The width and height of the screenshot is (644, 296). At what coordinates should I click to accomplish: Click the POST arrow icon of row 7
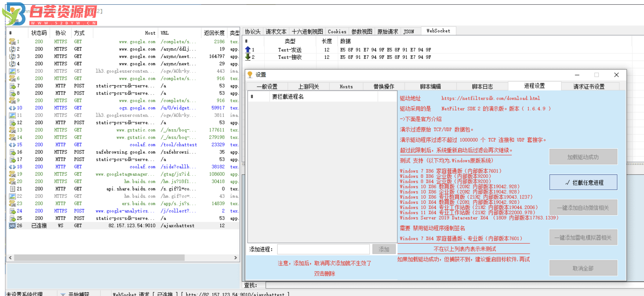tap(12, 86)
